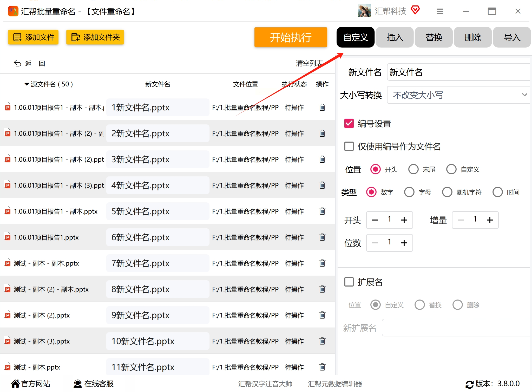Click the version refresh icon

(x=469, y=384)
